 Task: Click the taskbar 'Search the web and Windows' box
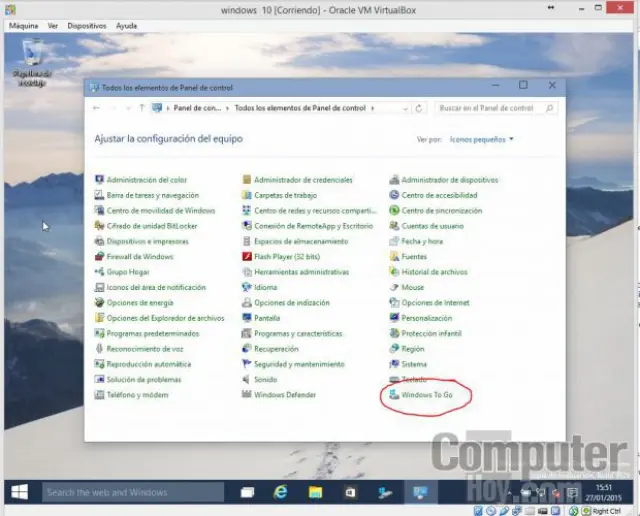point(130,492)
